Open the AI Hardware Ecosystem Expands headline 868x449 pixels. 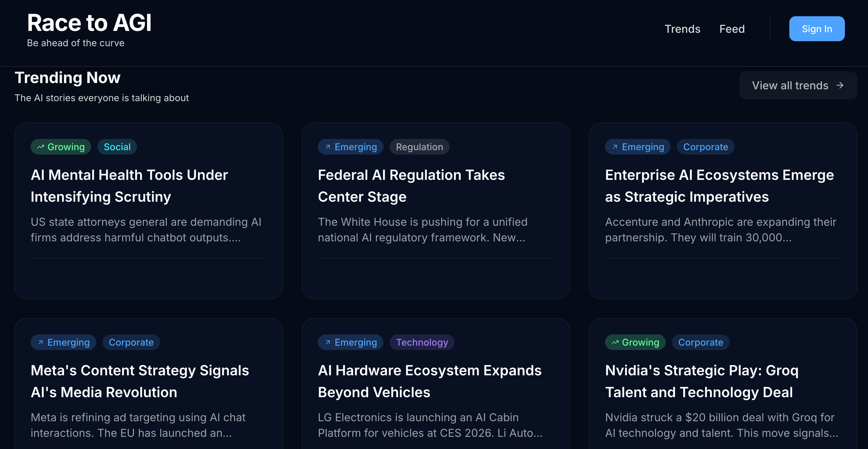point(429,381)
